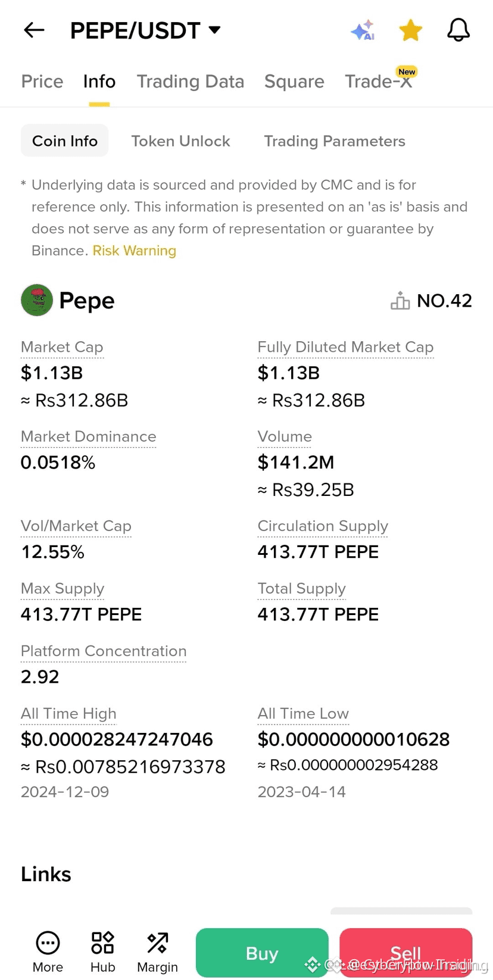Open the Square tab

point(294,81)
